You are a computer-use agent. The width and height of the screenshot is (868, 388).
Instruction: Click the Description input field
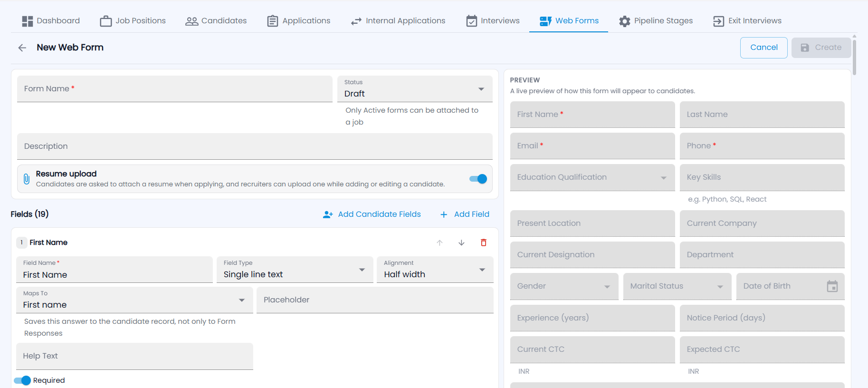click(255, 146)
